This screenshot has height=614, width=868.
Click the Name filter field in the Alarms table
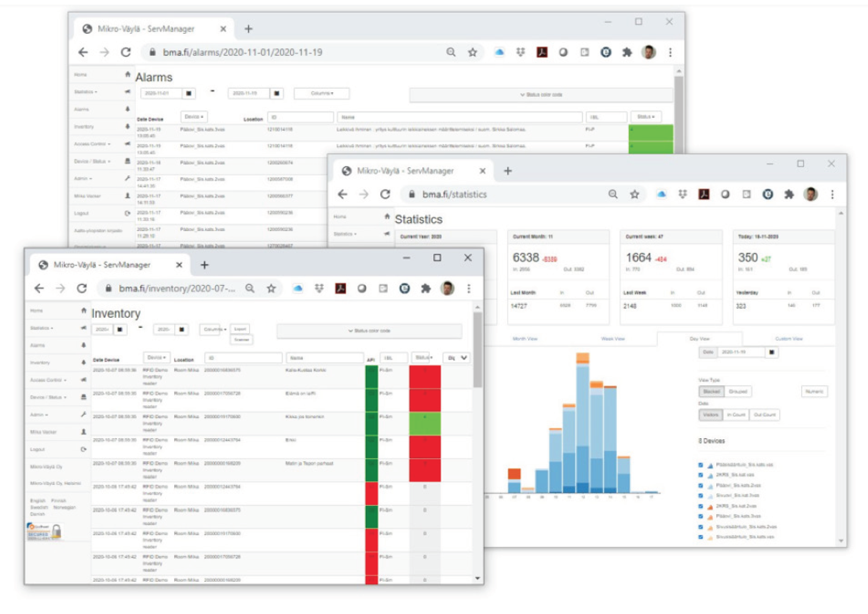(x=459, y=117)
